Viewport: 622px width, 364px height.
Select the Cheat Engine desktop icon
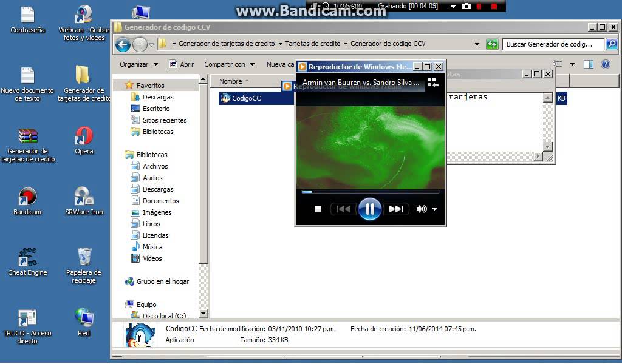click(x=27, y=262)
